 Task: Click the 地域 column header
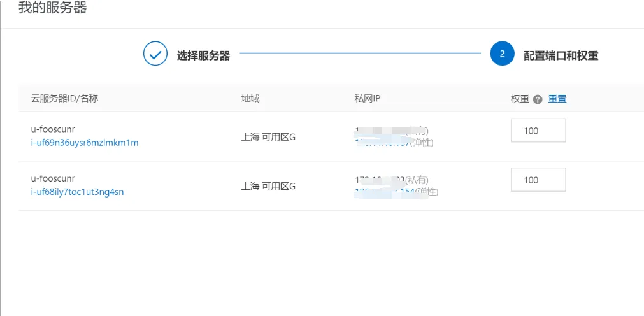click(x=250, y=99)
